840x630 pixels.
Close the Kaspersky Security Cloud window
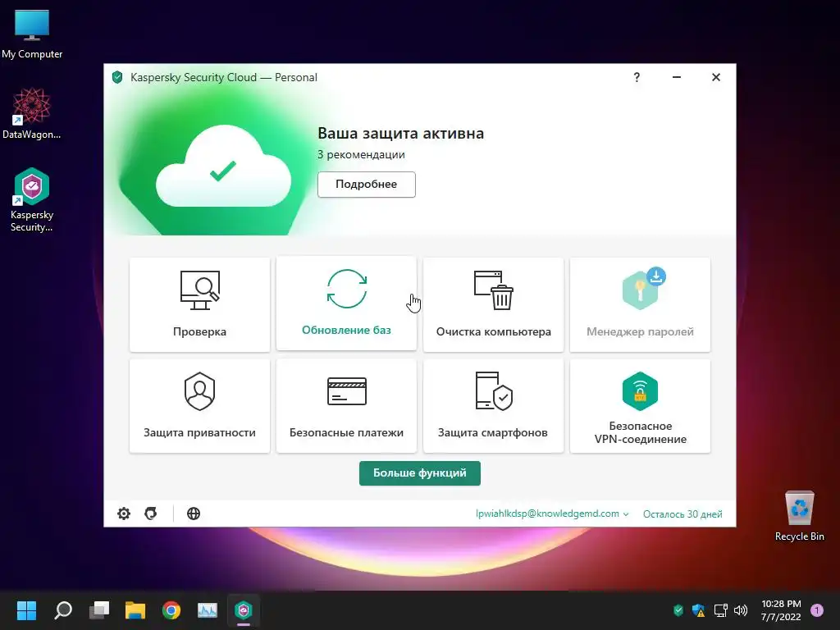coord(715,77)
